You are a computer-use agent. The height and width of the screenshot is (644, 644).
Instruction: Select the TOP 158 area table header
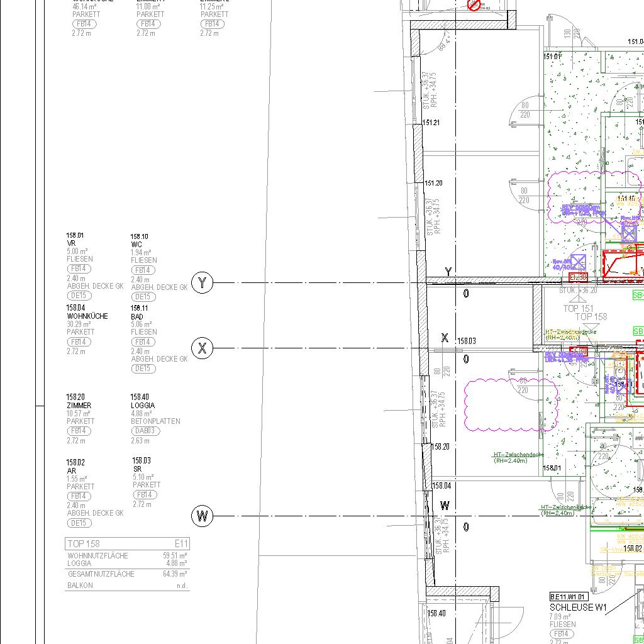tap(126, 543)
